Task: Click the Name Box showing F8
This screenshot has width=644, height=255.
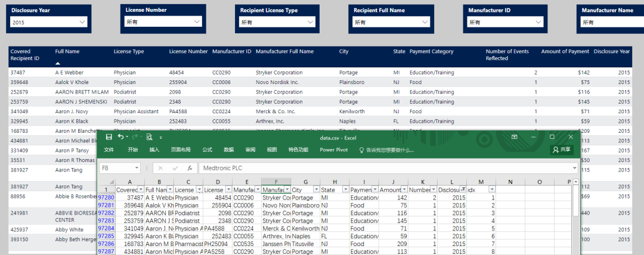Action: pos(117,168)
